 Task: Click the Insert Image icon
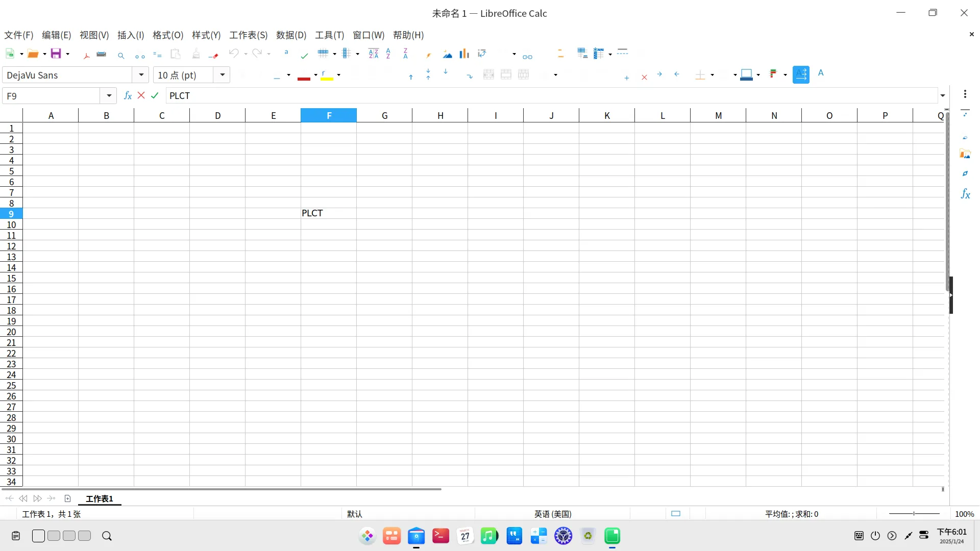click(448, 54)
